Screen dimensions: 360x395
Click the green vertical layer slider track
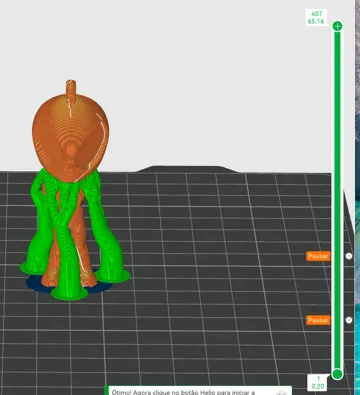tap(337, 200)
